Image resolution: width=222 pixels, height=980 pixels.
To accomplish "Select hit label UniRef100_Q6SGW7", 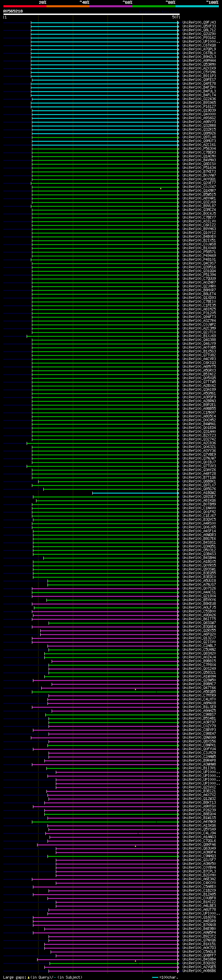I will 199,623.
